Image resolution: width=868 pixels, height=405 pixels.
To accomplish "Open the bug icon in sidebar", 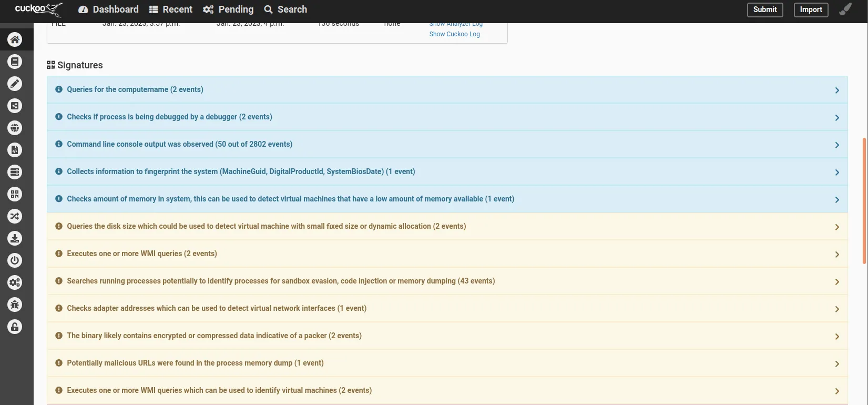I will [x=15, y=305].
